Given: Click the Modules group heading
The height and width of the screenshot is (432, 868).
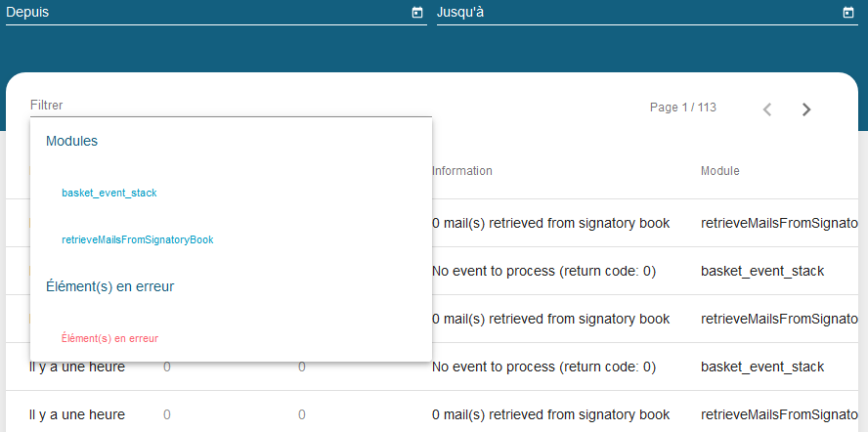Looking at the screenshot, I should (x=71, y=142).
